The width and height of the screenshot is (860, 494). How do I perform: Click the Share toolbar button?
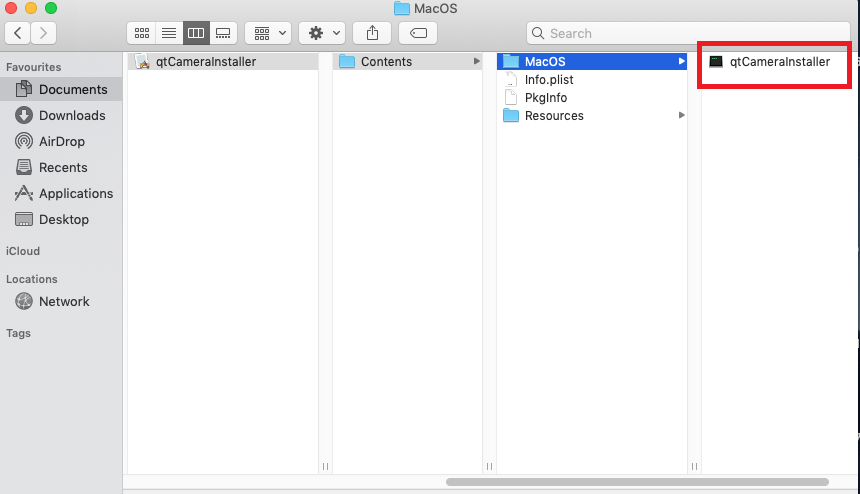click(372, 33)
